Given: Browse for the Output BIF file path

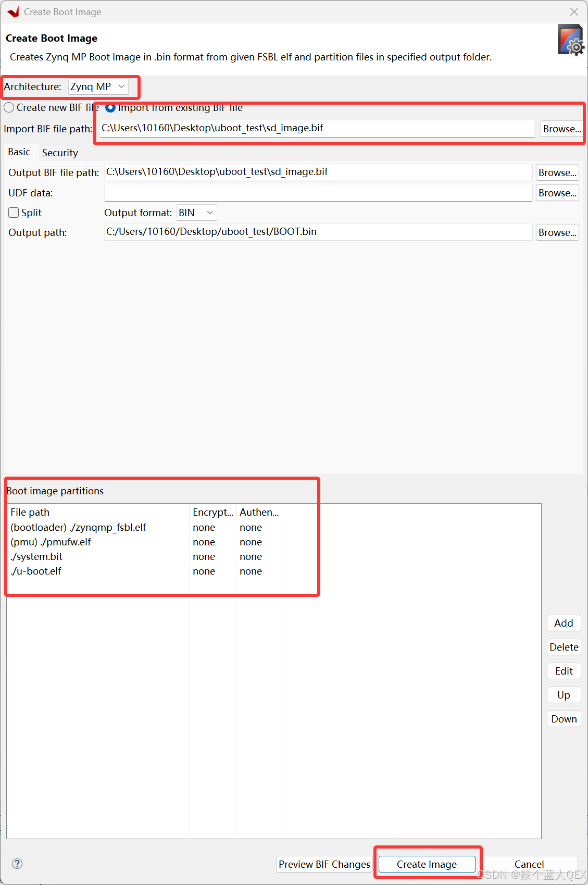Looking at the screenshot, I should (x=557, y=172).
